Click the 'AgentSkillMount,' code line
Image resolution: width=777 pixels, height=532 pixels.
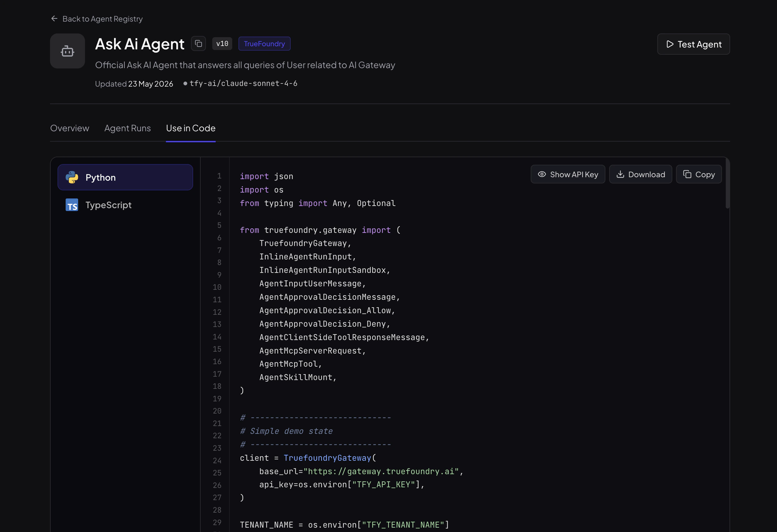pyautogui.click(x=298, y=377)
